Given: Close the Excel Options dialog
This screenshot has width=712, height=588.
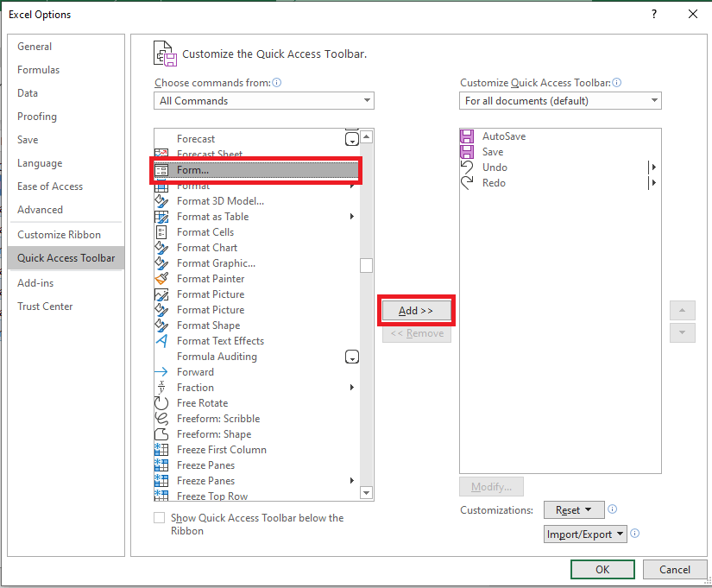Looking at the screenshot, I should (693, 14).
